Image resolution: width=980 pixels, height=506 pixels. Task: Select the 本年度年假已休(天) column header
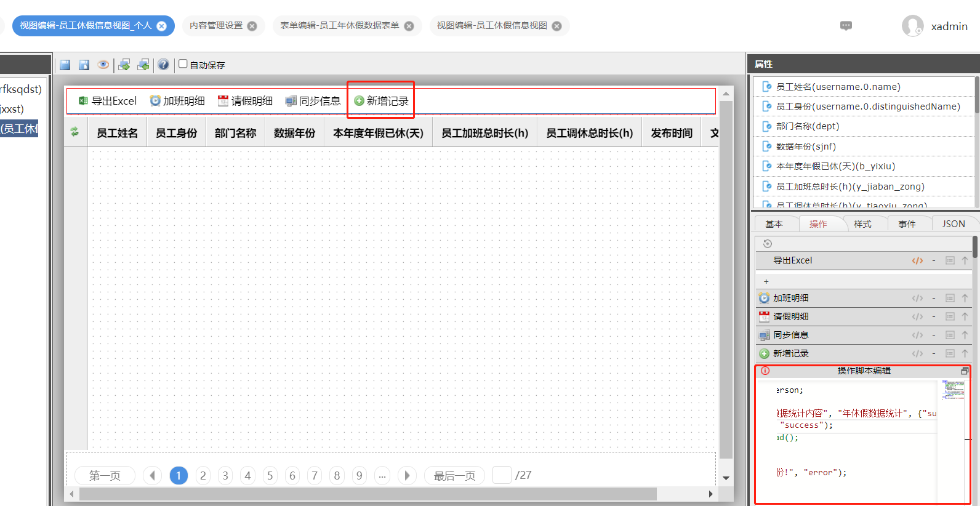[378, 132]
